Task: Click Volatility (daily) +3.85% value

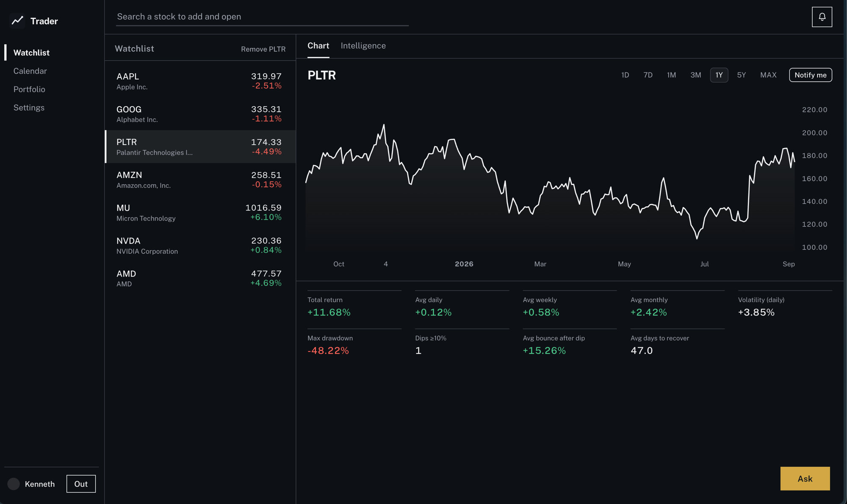Action: (x=756, y=312)
